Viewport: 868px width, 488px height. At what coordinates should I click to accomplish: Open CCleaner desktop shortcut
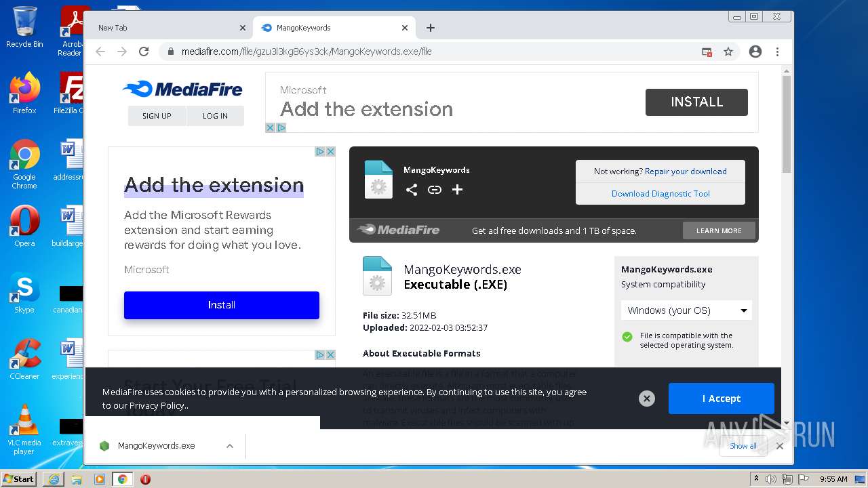tap(24, 359)
